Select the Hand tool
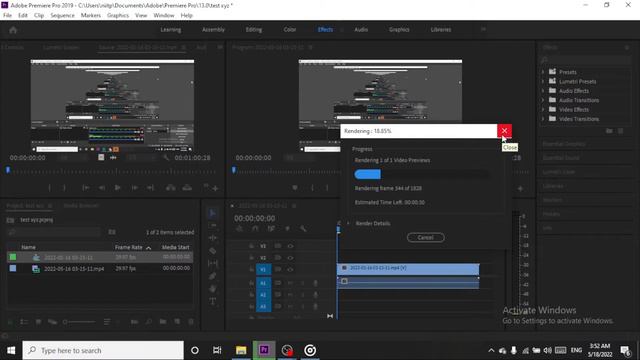The height and width of the screenshot is (360, 640). point(213,289)
